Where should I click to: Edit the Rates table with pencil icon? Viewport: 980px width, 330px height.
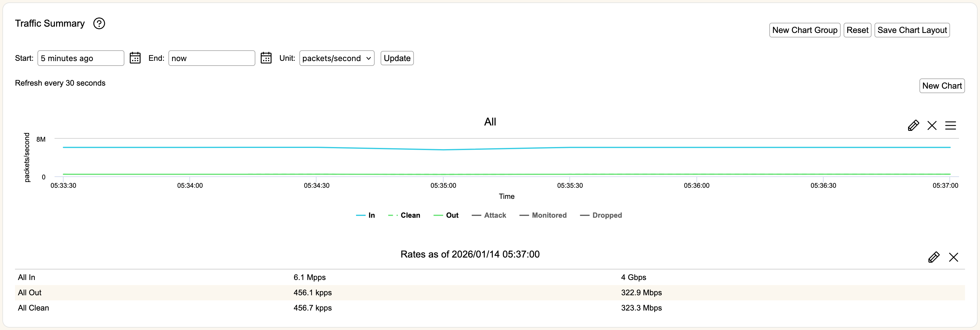[x=934, y=258]
